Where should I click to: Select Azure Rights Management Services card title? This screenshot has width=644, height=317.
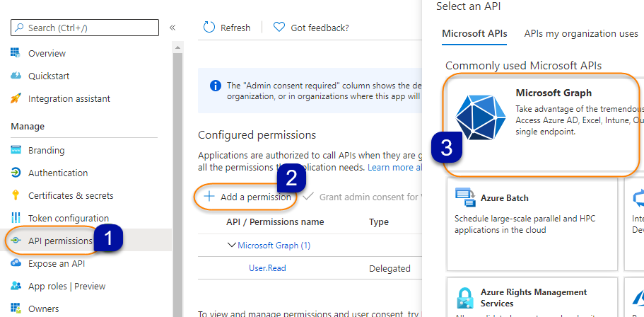coord(534,298)
